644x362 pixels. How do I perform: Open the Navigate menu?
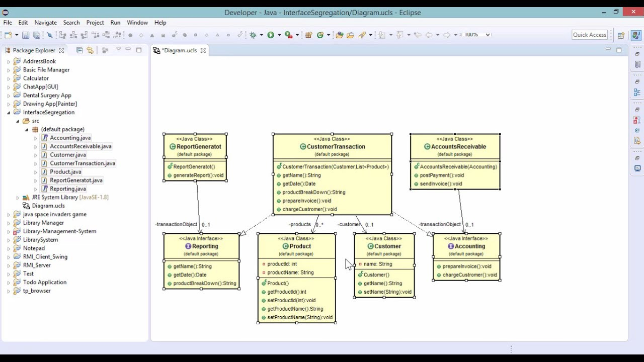[45, 23]
